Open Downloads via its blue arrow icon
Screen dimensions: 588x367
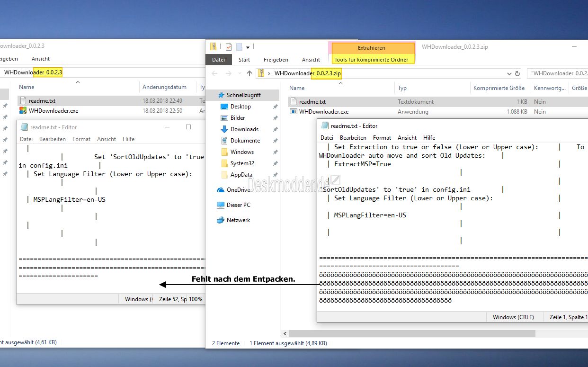224,129
